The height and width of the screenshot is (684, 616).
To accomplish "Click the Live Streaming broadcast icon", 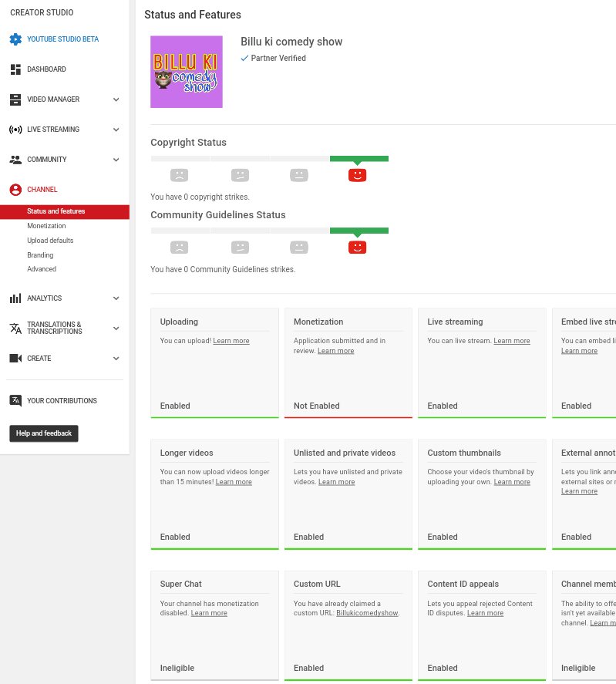I will (15, 130).
